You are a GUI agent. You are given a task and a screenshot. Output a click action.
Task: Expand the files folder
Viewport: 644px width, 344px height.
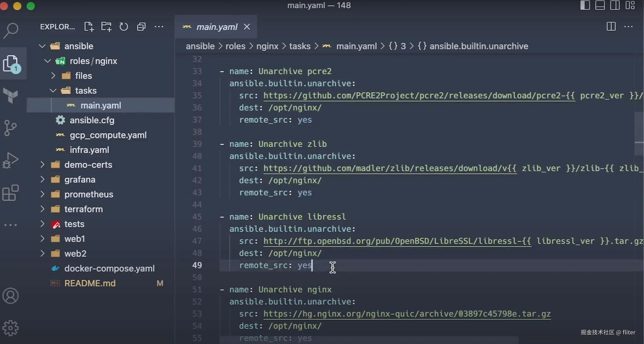[x=83, y=76]
